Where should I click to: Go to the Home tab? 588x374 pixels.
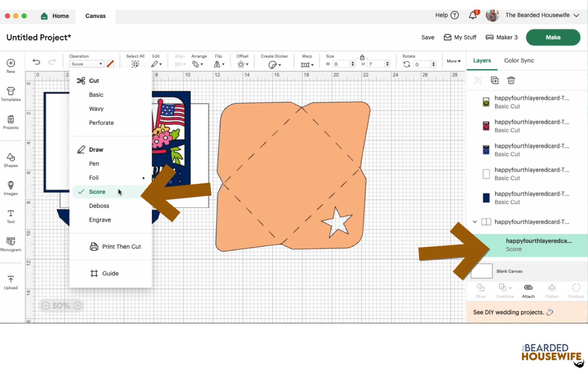point(55,16)
